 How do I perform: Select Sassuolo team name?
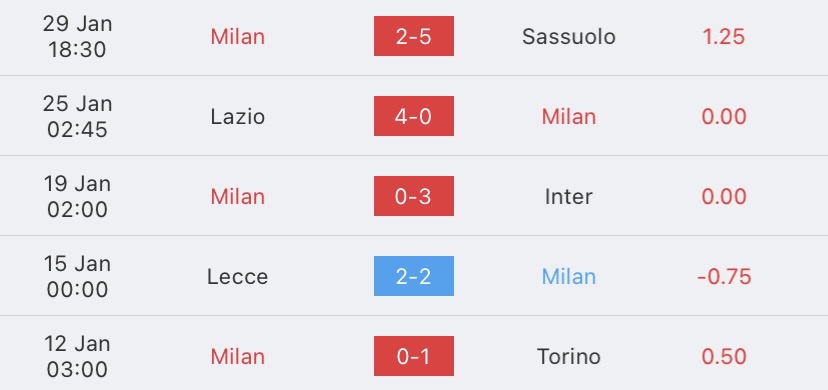point(569,36)
